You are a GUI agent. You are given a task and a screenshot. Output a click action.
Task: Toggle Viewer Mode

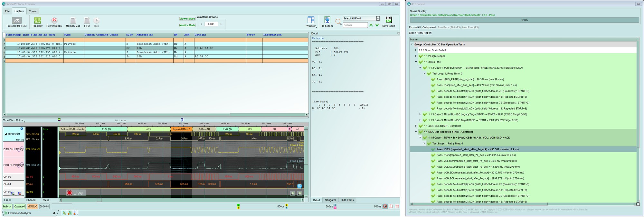(x=187, y=19)
